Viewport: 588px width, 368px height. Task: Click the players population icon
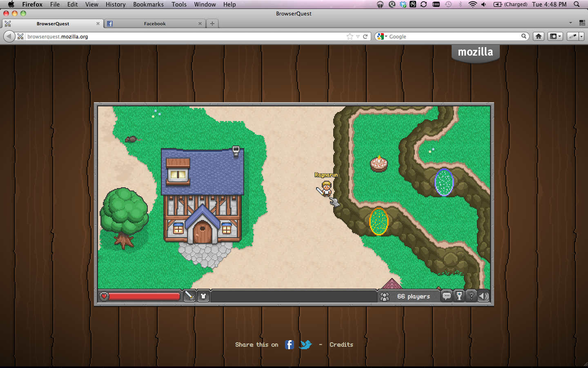(x=385, y=296)
